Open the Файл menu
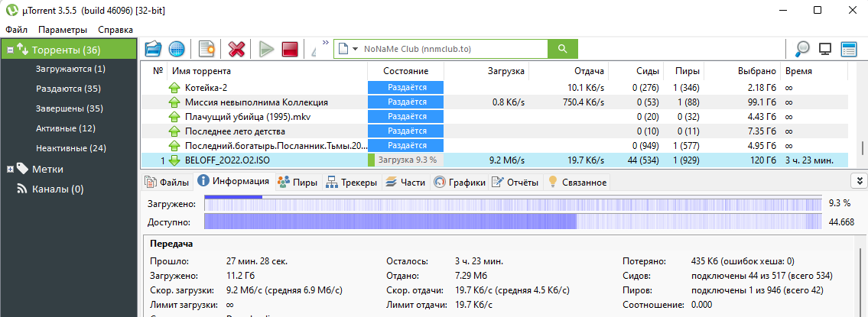 17,30
